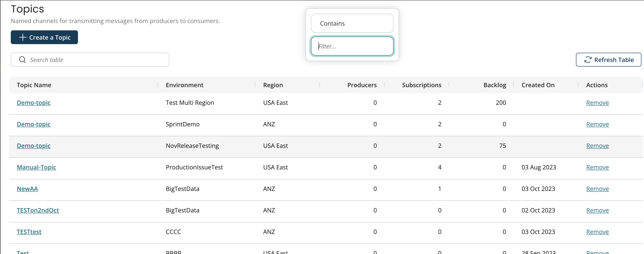Image resolution: width=644 pixels, height=254 pixels.
Task: Click the filter input field icon
Action: click(x=352, y=46)
